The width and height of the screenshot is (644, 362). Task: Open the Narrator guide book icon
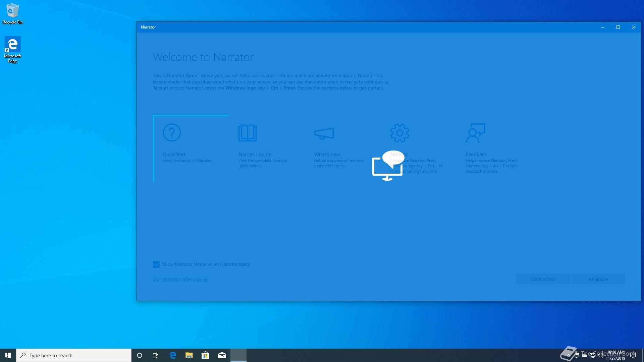point(248,133)
